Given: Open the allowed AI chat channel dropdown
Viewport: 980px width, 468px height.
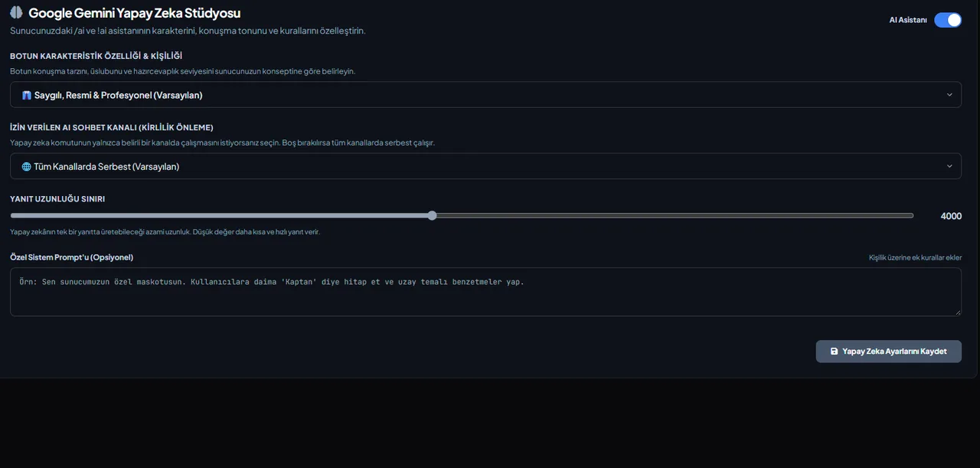Looking at the screenshot, I should click(x=485, y=166).
